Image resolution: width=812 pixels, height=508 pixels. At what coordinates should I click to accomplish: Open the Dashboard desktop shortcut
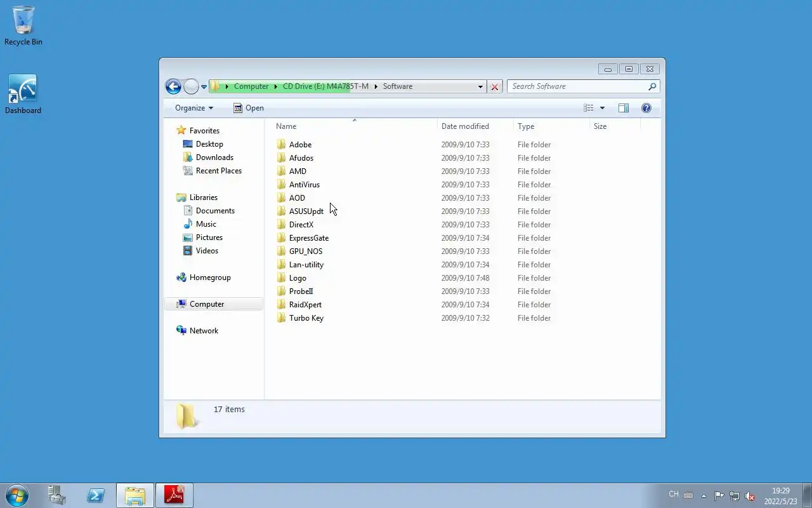[23, 95]
